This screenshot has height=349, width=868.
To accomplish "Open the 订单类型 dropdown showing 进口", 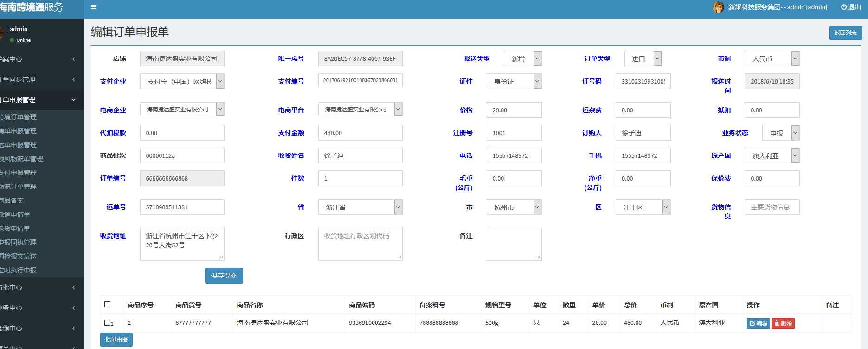I will pyautogui.click(x=643, y=58).
